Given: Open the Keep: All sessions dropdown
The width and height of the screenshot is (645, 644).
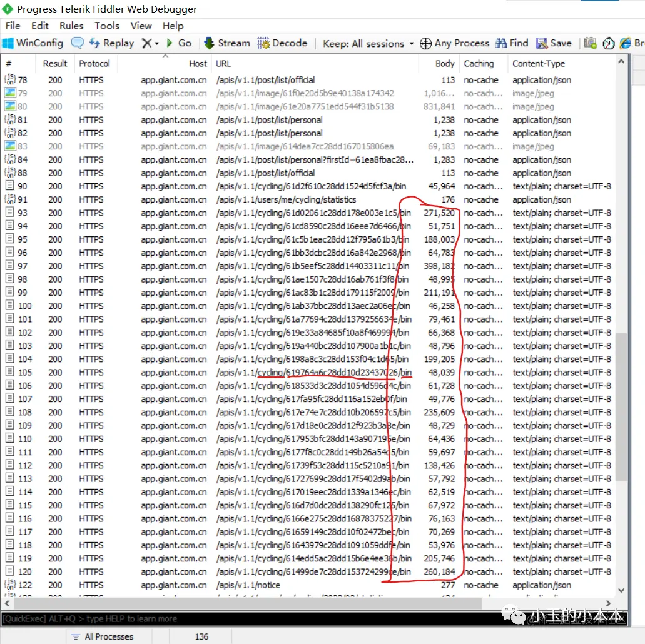Looking at the screenshot, I should (368, 44).
